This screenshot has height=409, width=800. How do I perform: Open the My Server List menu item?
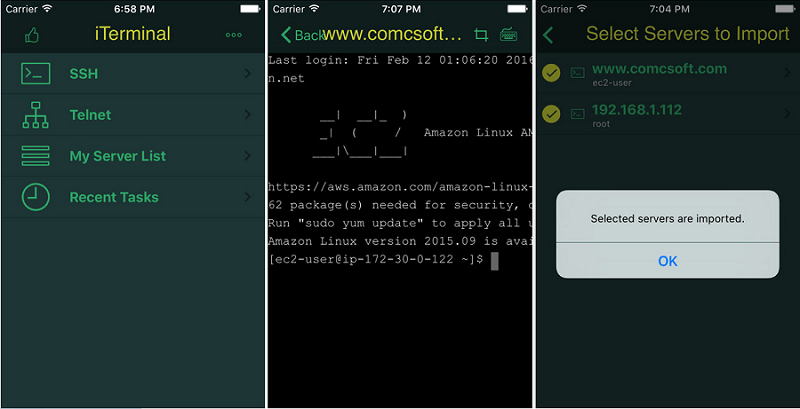point(133,156)
